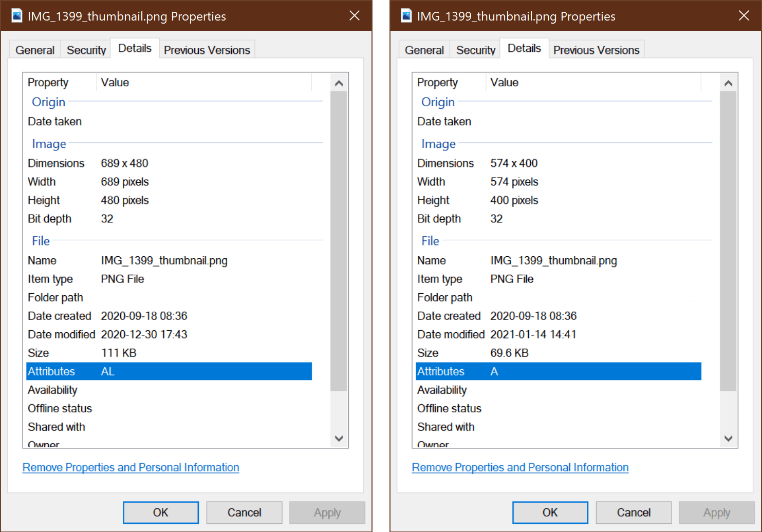Screen dimensions: 762x532
Task: Click Remove Properties link in left dialog
Action: click(x=131, y=467)
